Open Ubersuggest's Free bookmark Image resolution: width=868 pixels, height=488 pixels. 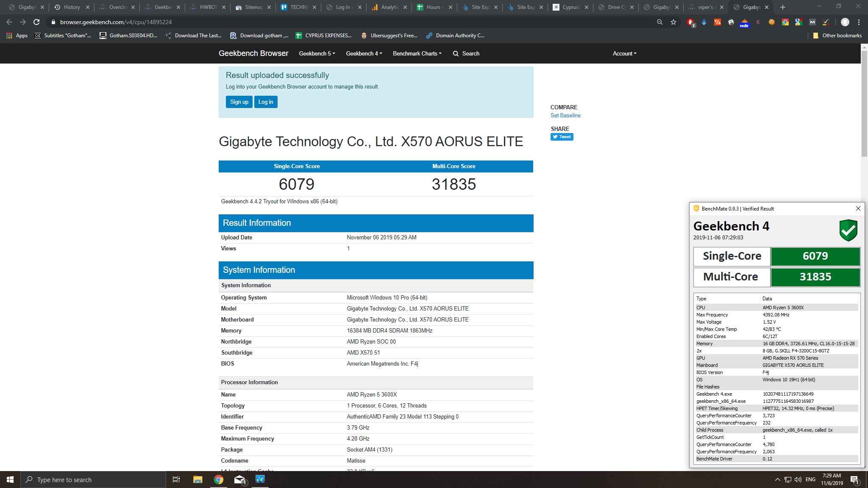click(x=389, y=36)
